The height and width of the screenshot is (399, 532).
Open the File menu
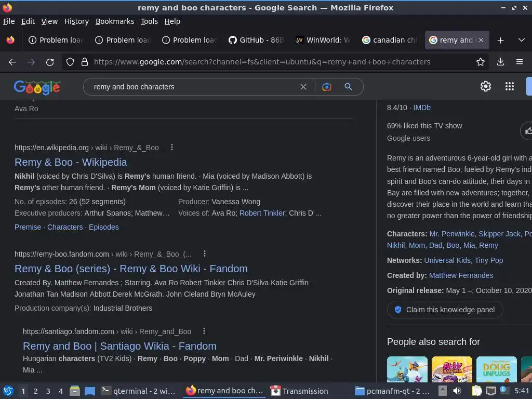pyautogui.click(x=9, y=21)
